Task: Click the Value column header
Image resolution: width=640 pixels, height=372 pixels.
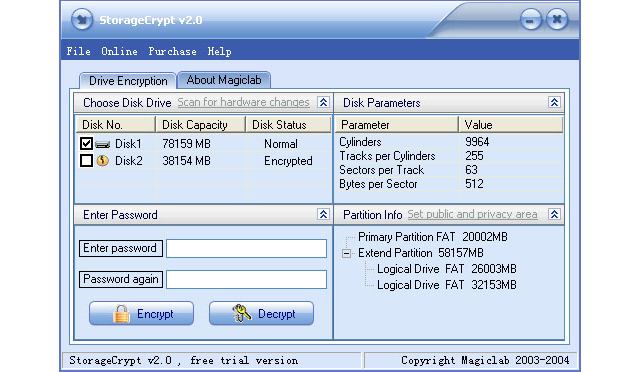Action: tap(511, 125)
